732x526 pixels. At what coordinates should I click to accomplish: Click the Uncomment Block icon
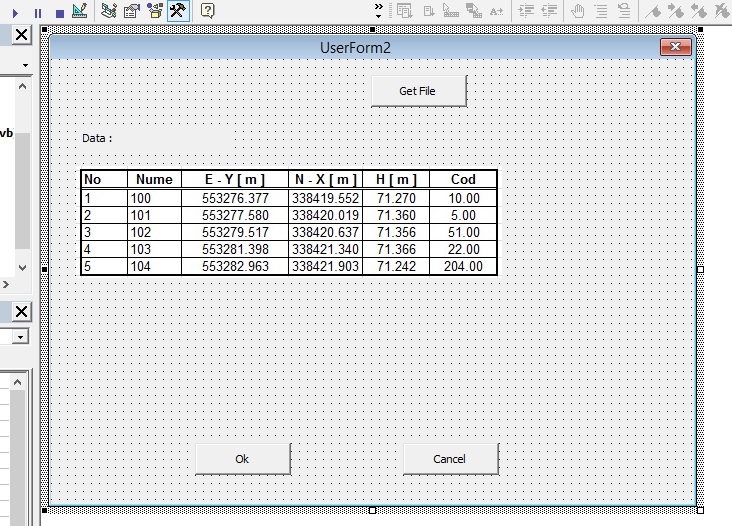click(624, 11)
